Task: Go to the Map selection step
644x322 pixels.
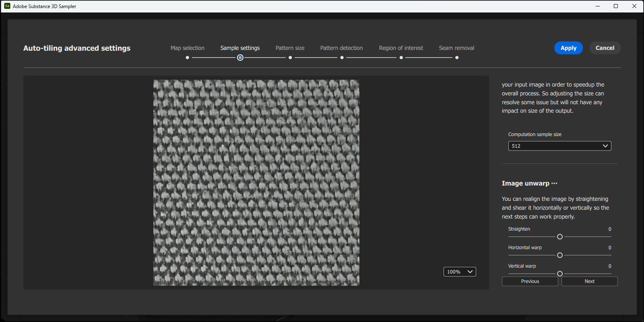Action: tap(187, 48)
